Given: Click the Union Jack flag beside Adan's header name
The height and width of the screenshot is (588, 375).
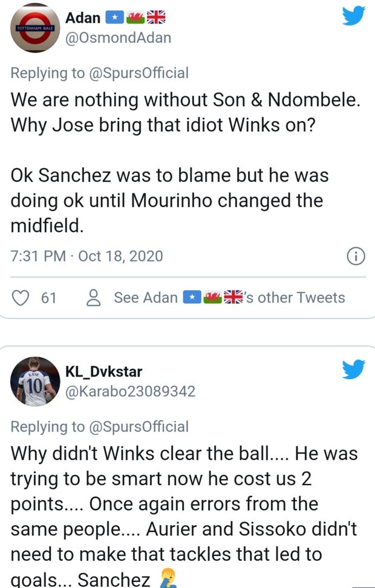Looking at the screenshot, I should pos(156,19).
